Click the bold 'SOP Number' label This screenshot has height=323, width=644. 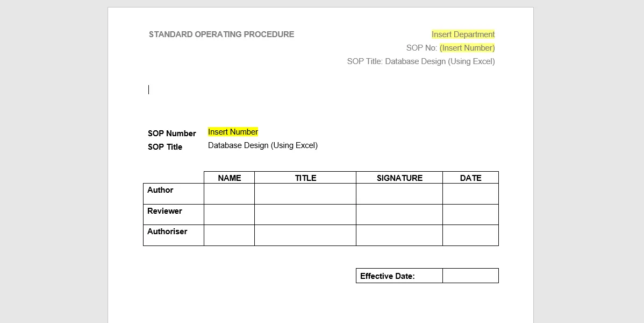(x=171, y=134)
